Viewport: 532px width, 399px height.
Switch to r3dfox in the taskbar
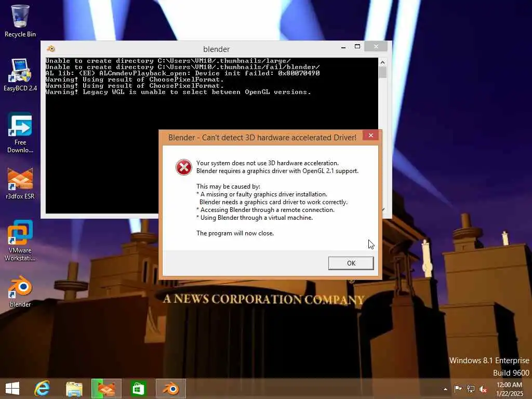tap(106, 389)
